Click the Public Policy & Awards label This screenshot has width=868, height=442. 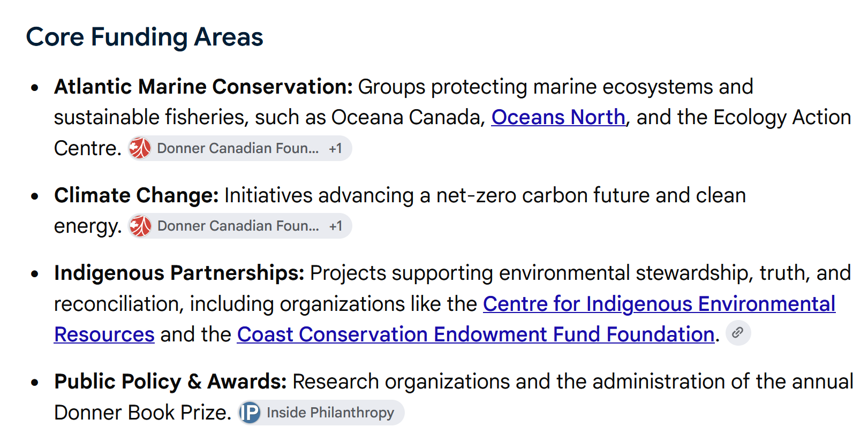(171, 382)
